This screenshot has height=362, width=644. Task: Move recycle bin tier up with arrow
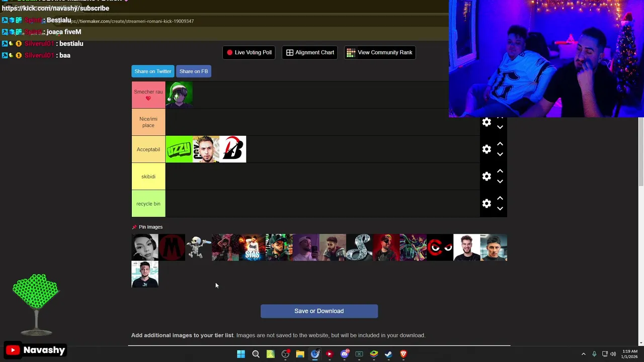point(500,198)
